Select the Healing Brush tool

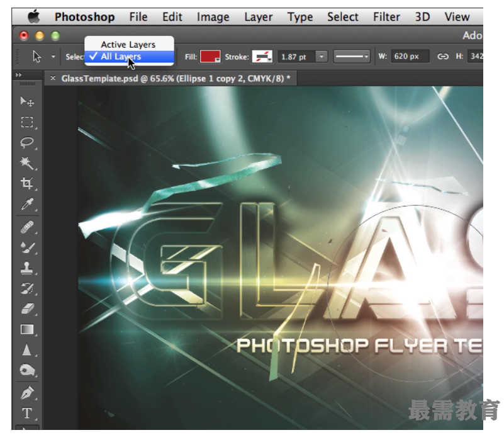click(x=27, y=227)
